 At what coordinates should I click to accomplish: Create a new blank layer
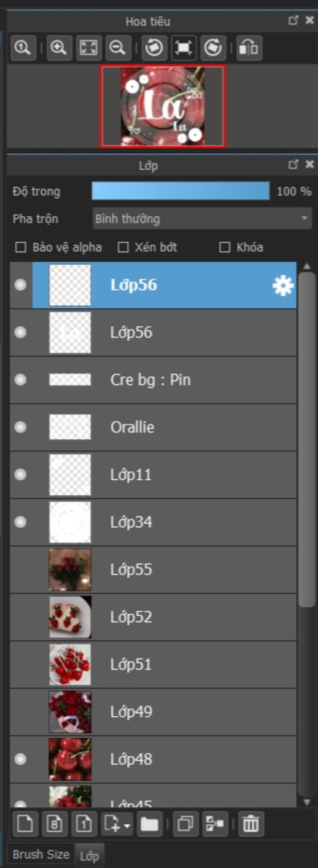coord(25,824)
